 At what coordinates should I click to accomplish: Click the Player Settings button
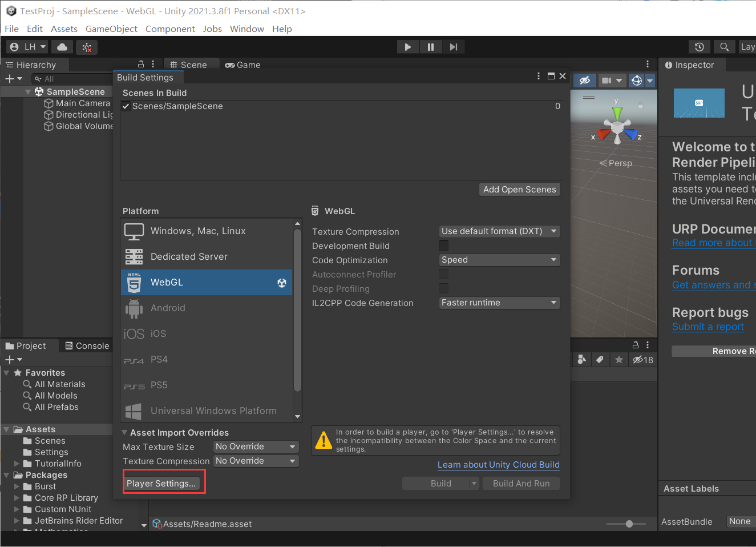point(161,484)
